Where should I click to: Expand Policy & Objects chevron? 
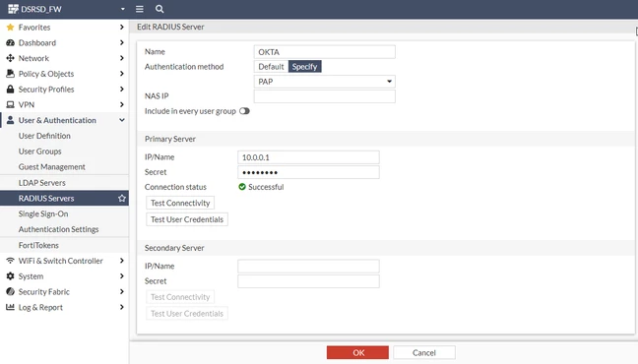[122, 74]
